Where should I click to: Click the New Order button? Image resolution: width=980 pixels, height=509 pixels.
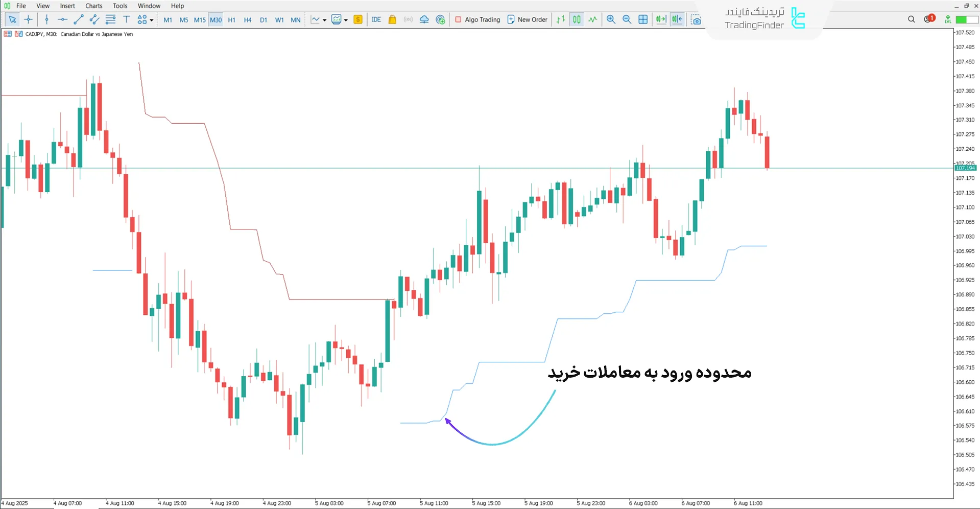point(527,19)
